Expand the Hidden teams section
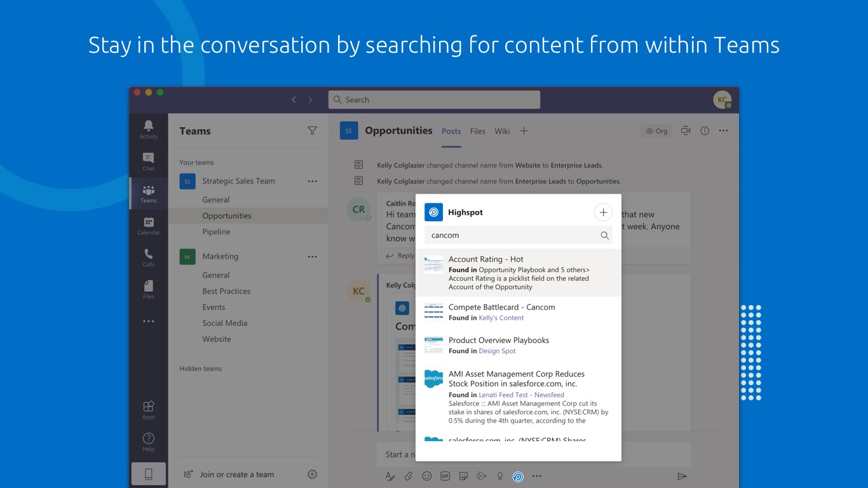Screen dimensions: 868x488 point(200,369)
